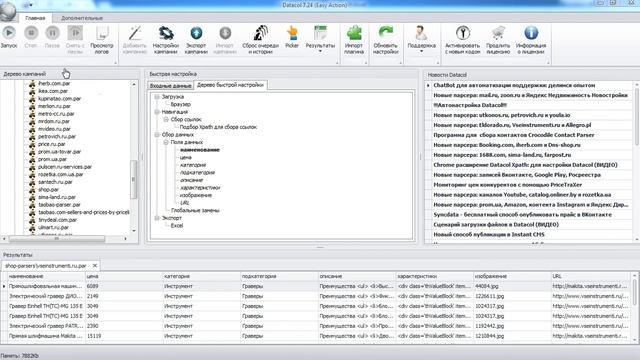Switch to the Дополнительные ribbon tab

(82, 18)
